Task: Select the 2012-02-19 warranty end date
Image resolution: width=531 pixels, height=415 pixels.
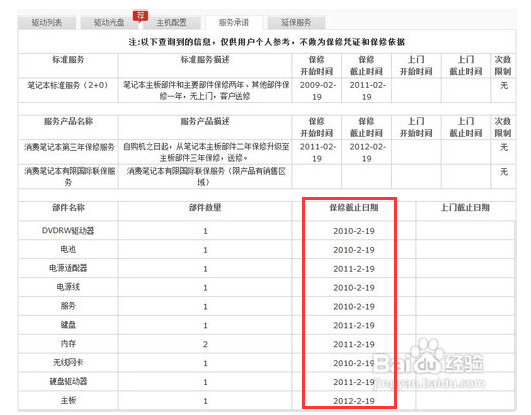Action: 367,152
